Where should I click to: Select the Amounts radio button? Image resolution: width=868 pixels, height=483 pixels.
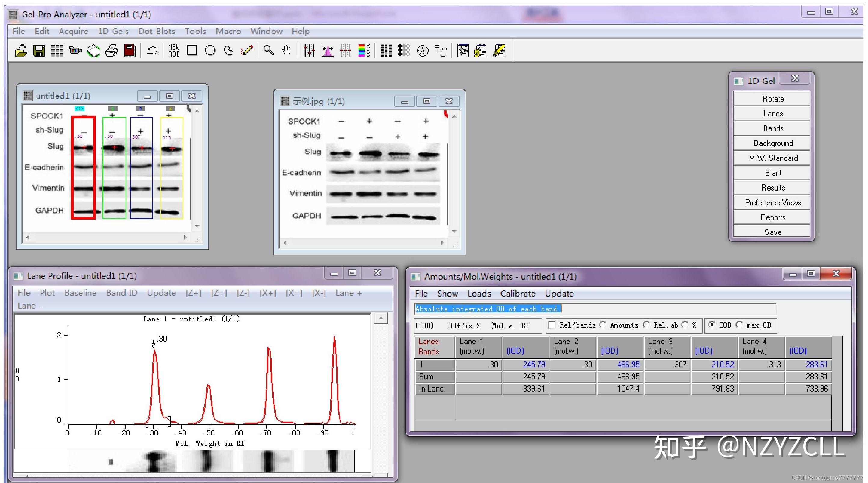click(x=603, y=325)
